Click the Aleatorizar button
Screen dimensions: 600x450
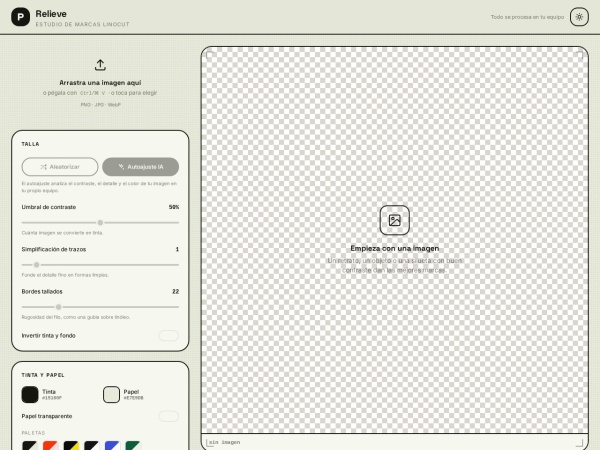(60, 167)
